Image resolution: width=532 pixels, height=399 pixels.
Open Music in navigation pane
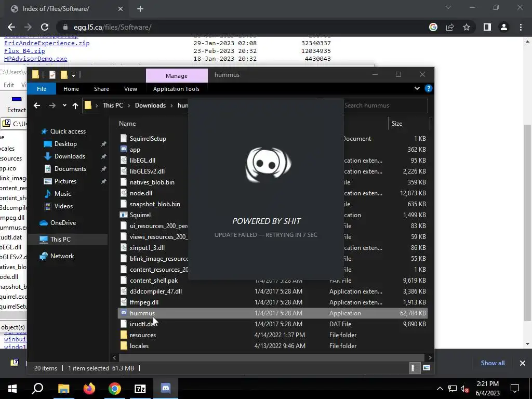62,194
